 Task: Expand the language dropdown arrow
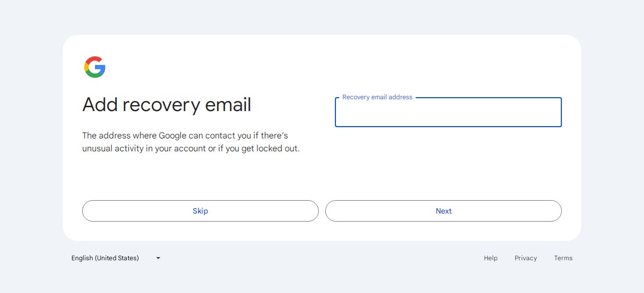[158, 258]
